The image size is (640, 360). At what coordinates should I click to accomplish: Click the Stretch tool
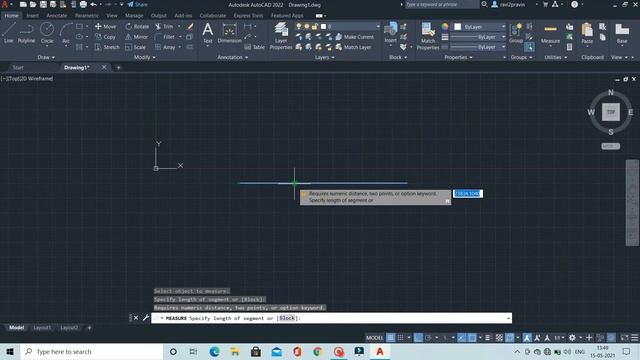point(107,47)
